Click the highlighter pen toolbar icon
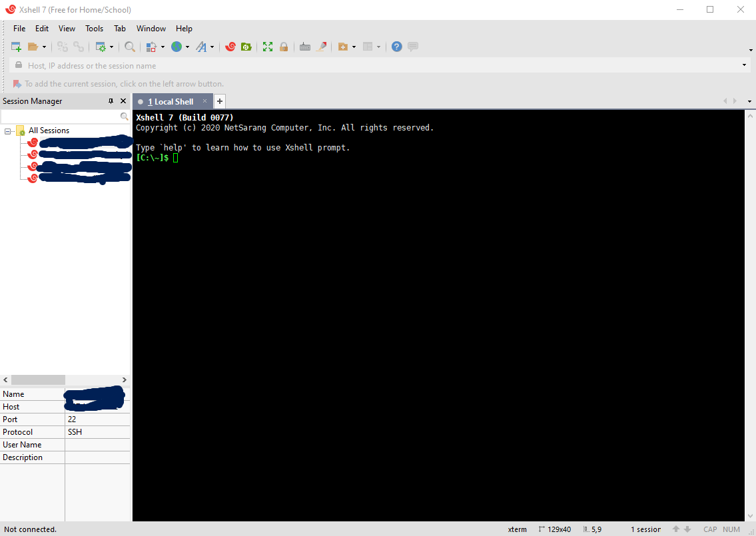 [x=321, y=47]
